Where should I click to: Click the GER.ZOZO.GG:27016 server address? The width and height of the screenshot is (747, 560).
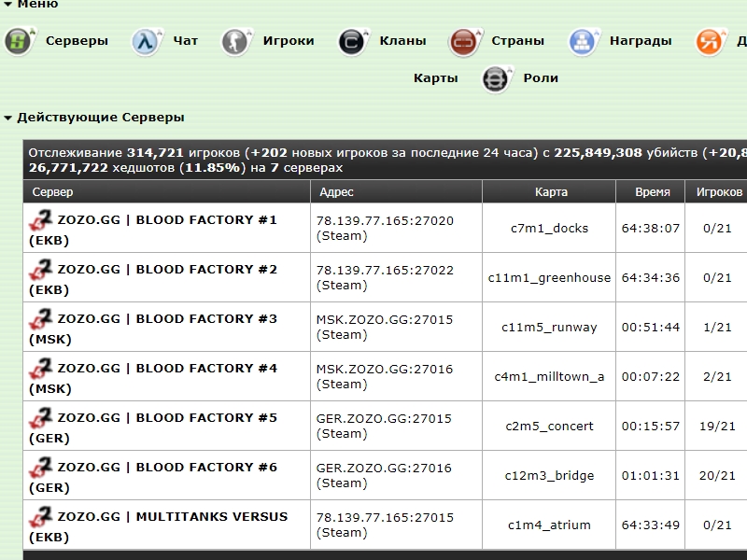(x=384, y=468)
